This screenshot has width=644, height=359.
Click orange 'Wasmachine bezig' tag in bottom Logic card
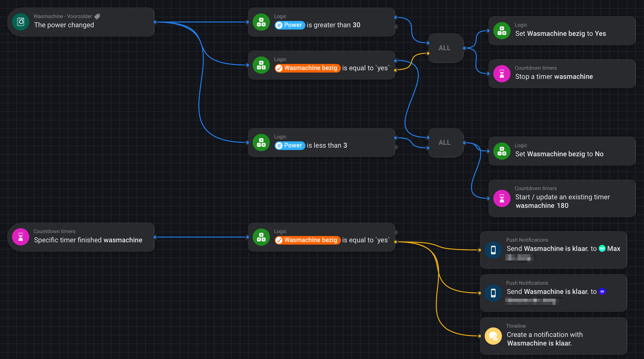(x=307, y=240)
